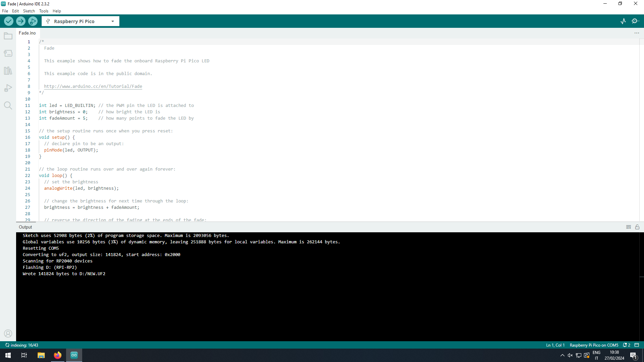The image size is (644, 362).
Task: Click the Verify/Compile button
Action: click(8, 21)
